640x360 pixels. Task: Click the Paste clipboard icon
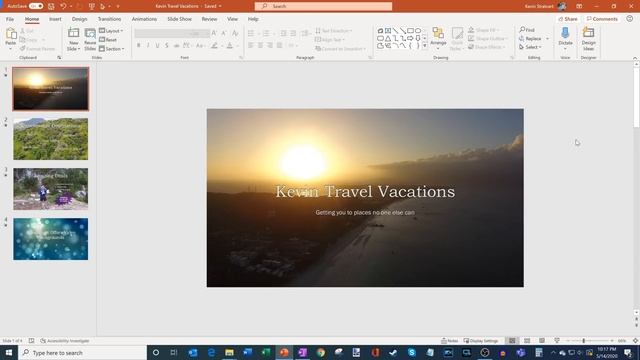[x=11, y=34]
